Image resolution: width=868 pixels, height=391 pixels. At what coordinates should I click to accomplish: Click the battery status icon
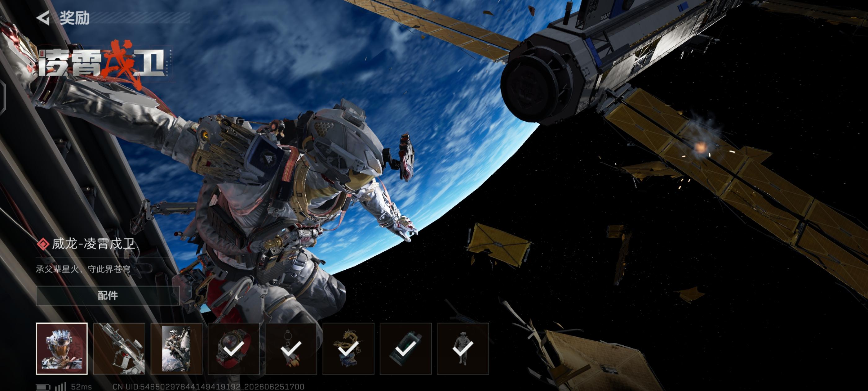tap(43, 387)
